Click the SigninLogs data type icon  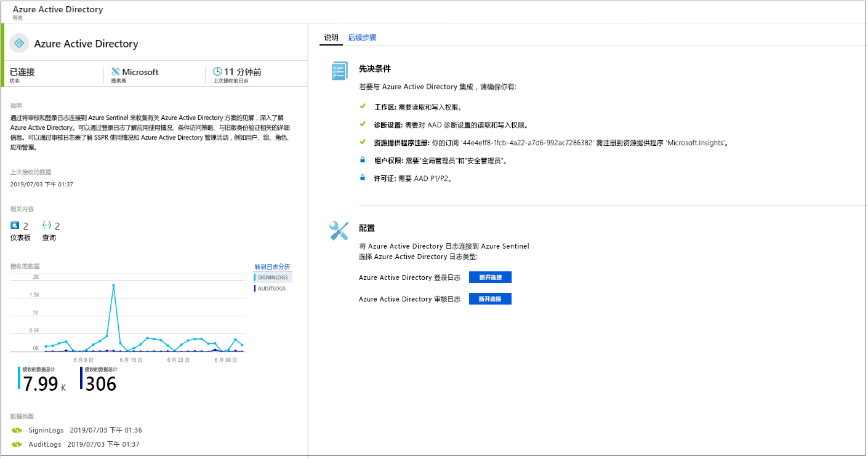click(17, 430)
